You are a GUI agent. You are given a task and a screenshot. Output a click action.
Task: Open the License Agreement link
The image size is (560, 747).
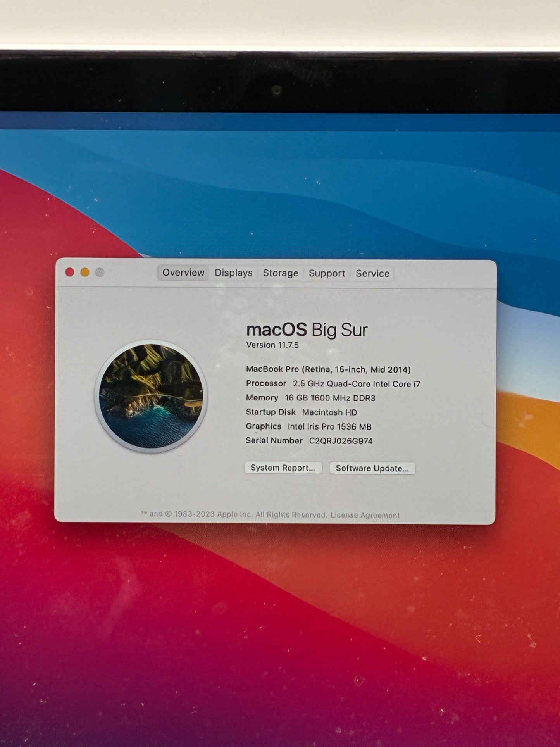point(365,515)
